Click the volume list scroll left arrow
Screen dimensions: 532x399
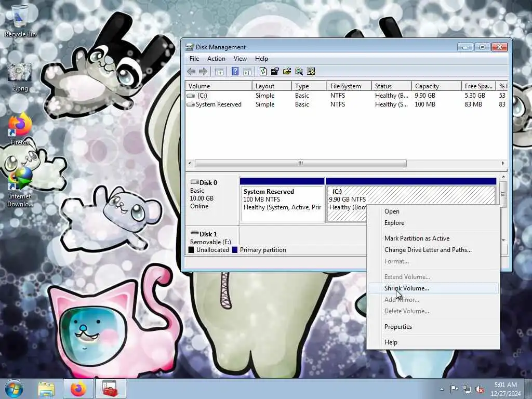tap(190, 164)
